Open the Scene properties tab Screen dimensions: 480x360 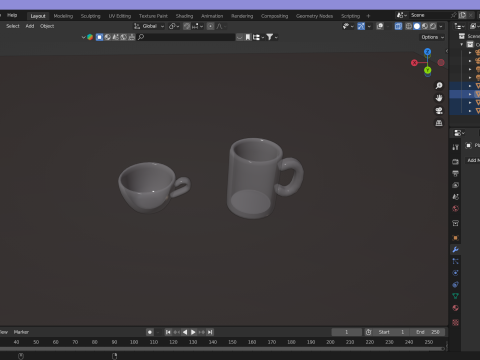coord(455,197)
